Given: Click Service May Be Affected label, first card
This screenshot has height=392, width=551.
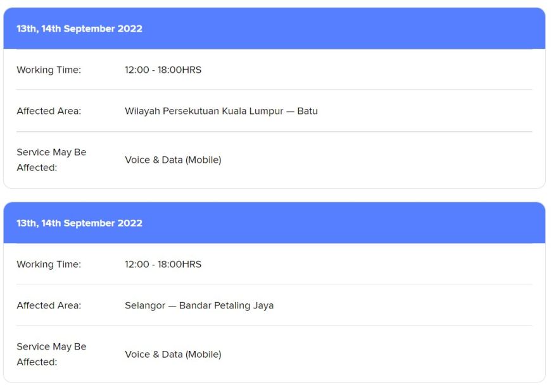Looking at the screenshot, I should 51,160.
